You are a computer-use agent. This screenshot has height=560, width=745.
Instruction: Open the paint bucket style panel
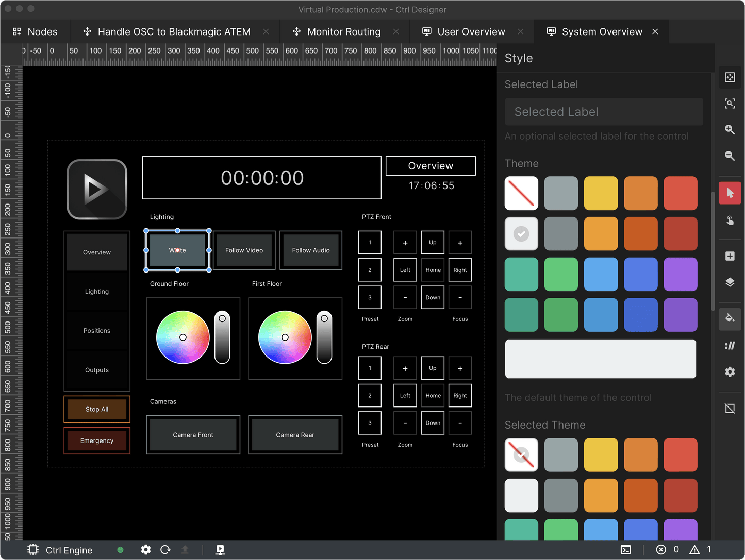(x=730, y=318)
